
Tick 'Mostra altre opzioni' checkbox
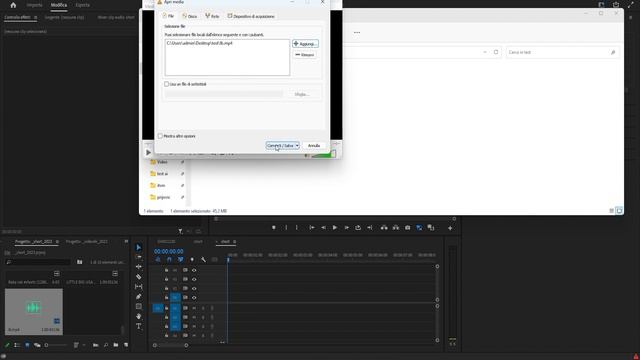160,136
